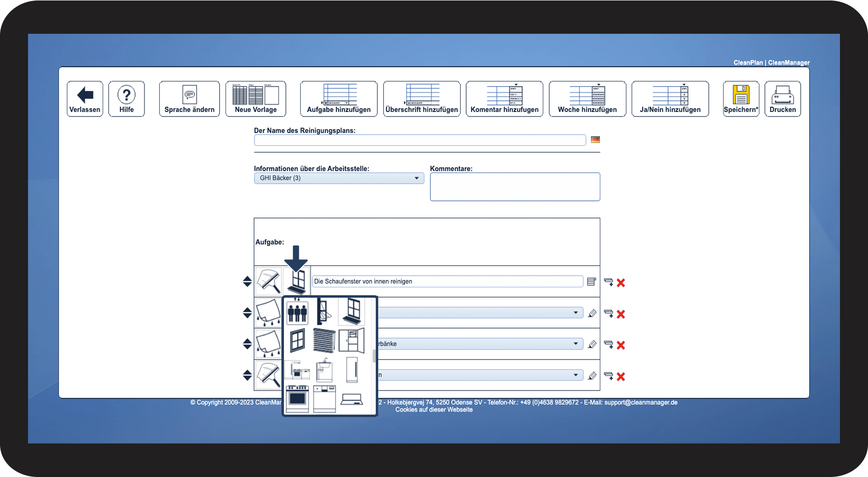The image size is (868, 477).
Task: Open the Hilfe question mark help
Action: (126, 99)
